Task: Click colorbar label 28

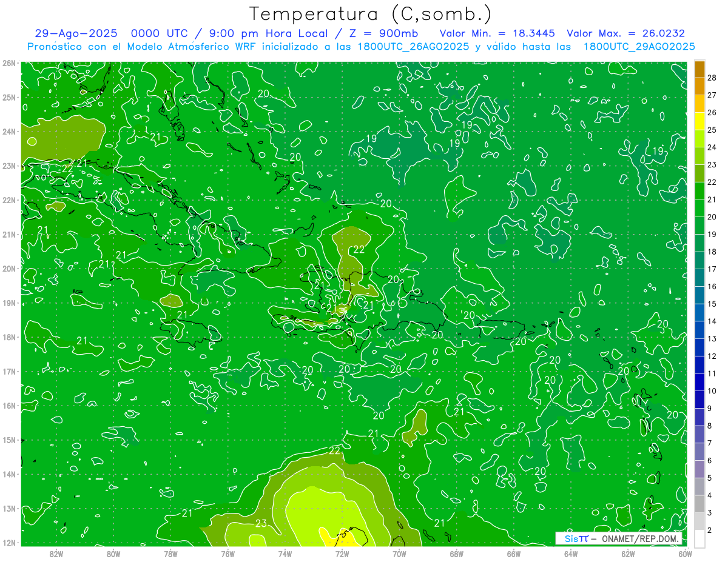Action: (x=712, y=78)
